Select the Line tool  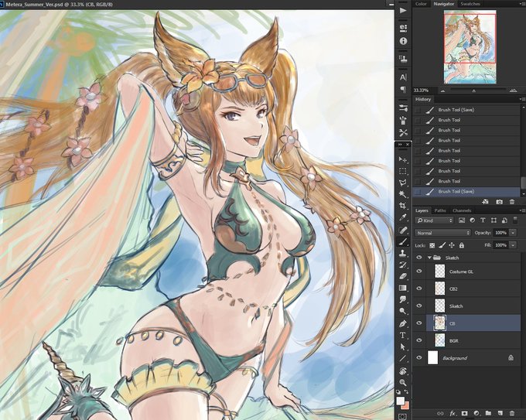pos(403,359)
